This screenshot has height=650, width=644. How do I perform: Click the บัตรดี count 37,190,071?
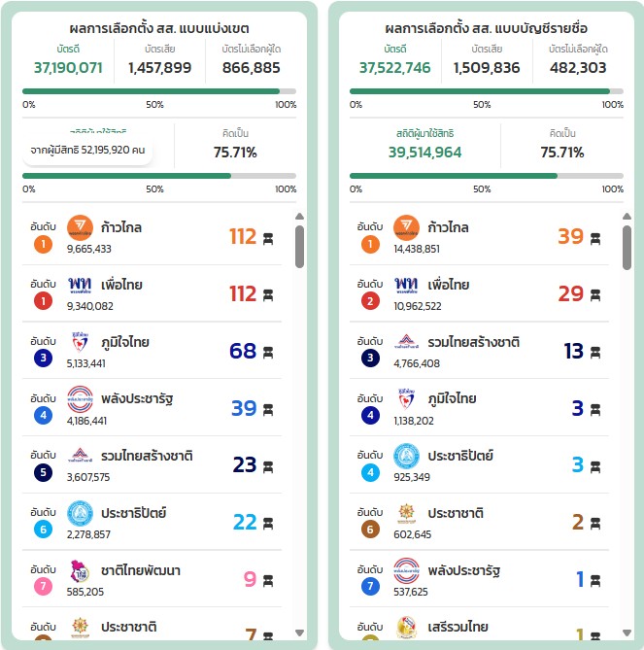pos(68,67)
